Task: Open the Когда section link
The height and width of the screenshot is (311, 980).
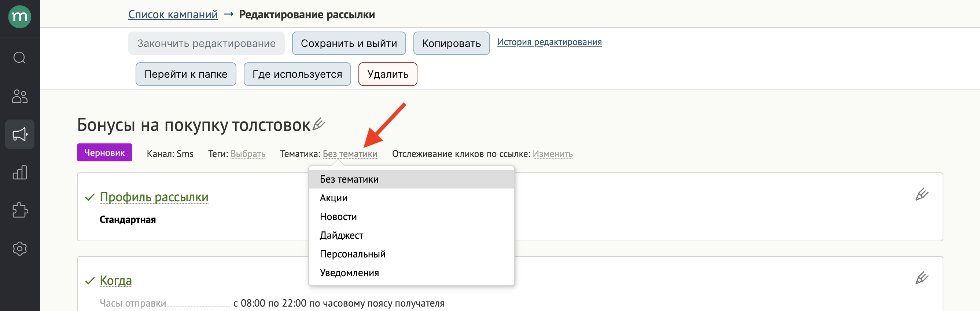Action: click(x=116, y=281)
